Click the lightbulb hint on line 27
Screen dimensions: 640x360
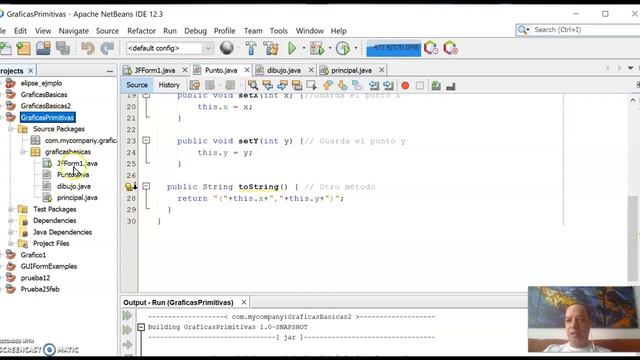(x=130, y=187)
